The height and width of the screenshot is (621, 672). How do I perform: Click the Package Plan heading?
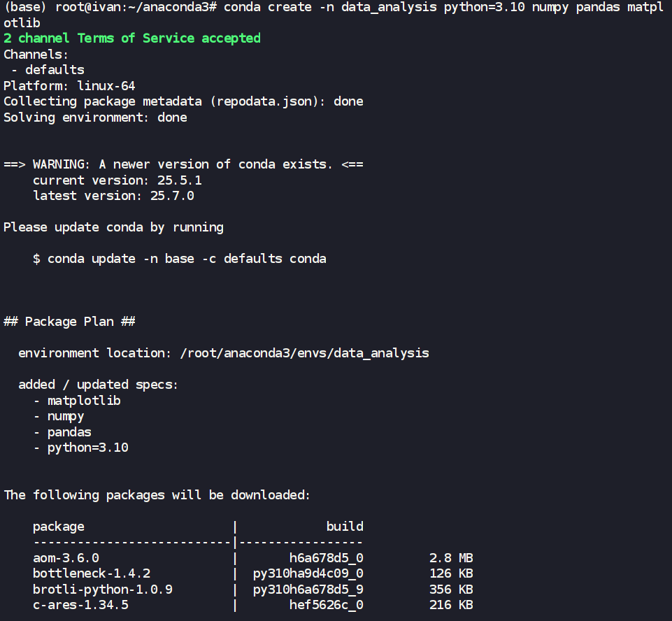pyautogui.click(x=69, y=322)
